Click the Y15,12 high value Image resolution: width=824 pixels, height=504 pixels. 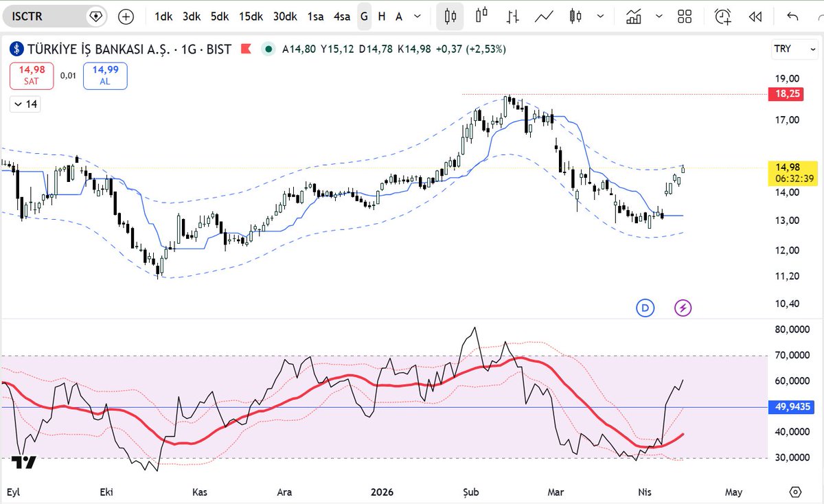pos(337,49)
